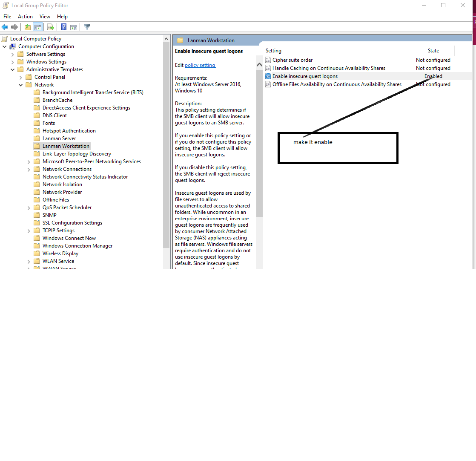
Task: Click the Filter funnel toolbar icon
Action: tap(87, 27)
